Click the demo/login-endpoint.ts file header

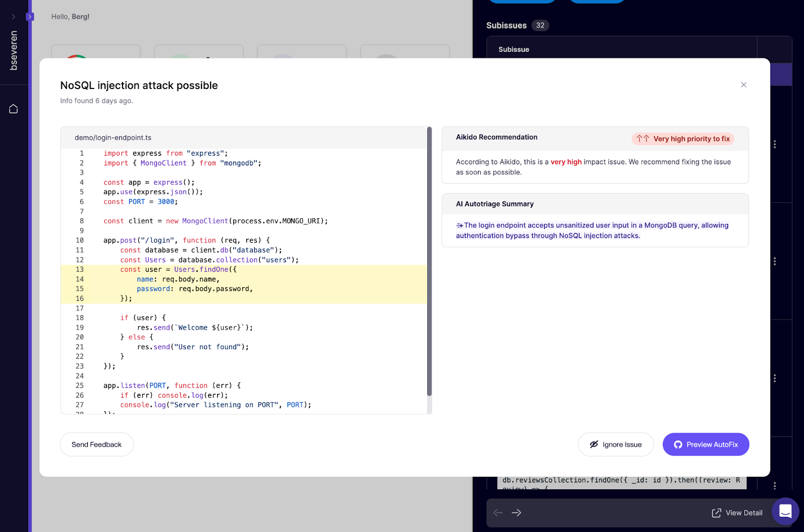(113, 138)
